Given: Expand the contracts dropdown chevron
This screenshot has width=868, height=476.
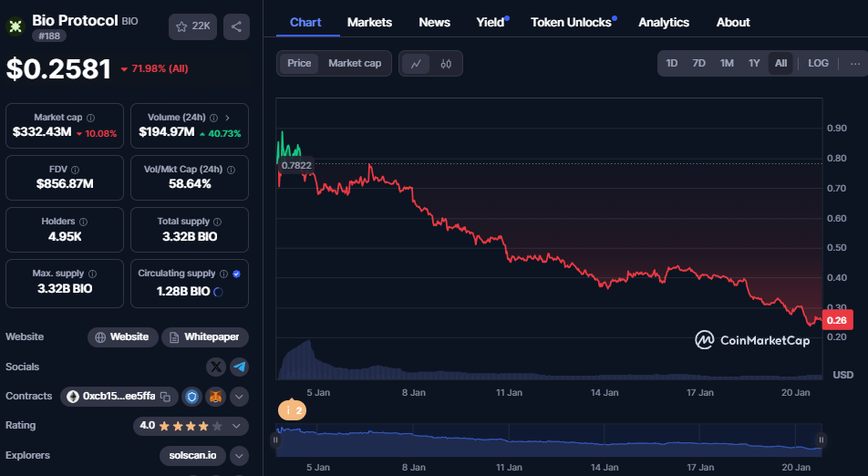Looking at the screenshot, I should tap(239, 397).
